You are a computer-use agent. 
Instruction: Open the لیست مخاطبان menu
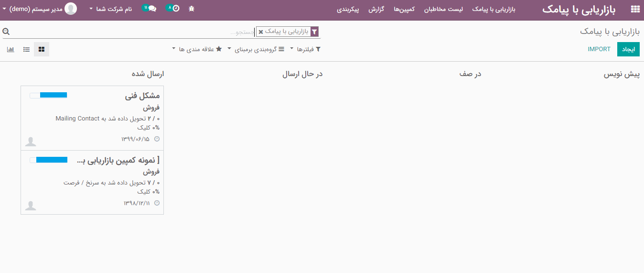(x=443, y=9)
